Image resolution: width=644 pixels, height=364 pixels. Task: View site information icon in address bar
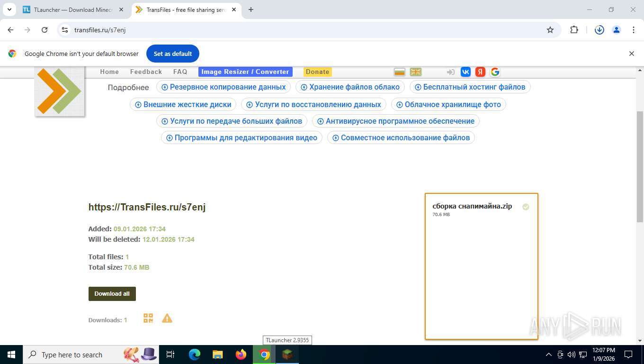65,30
